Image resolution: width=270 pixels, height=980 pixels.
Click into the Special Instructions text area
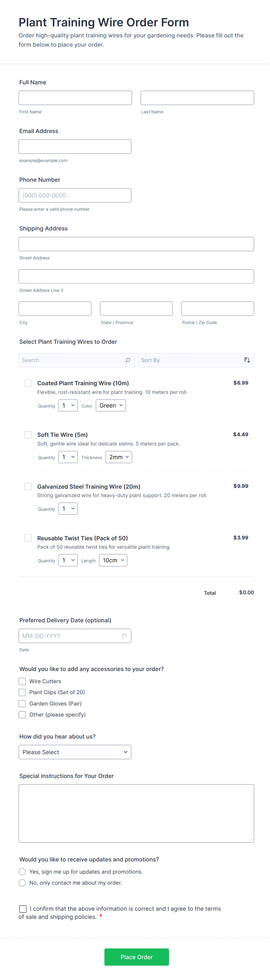136,813
